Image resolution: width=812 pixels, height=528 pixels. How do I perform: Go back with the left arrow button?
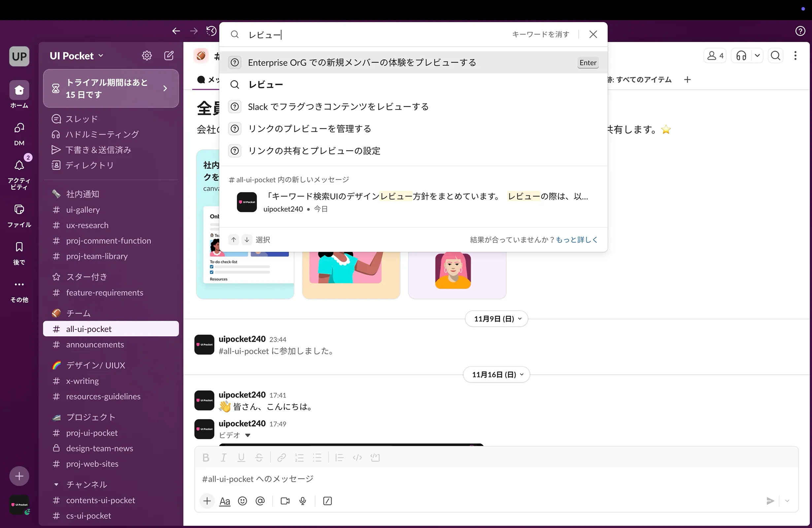point(176,31)
